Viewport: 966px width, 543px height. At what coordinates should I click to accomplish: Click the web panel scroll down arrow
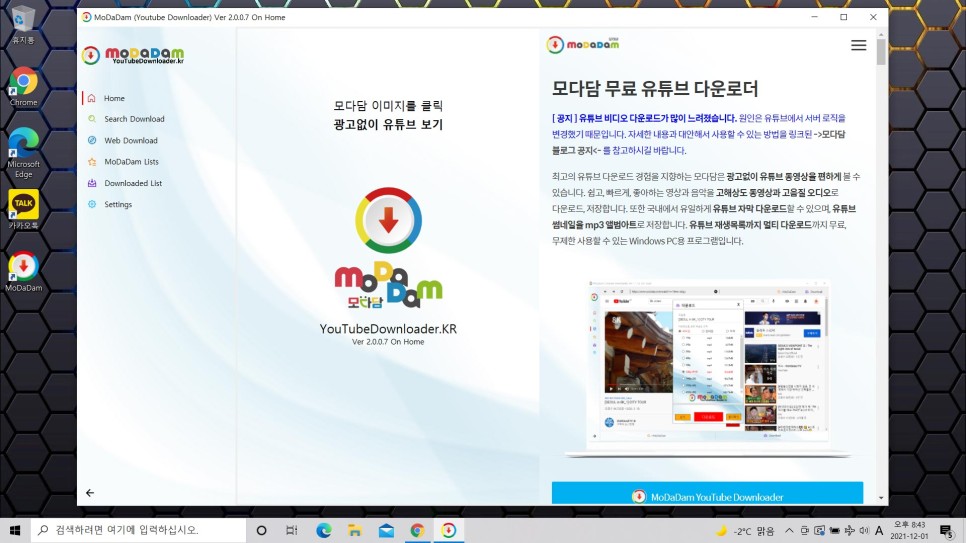point(881,498)
